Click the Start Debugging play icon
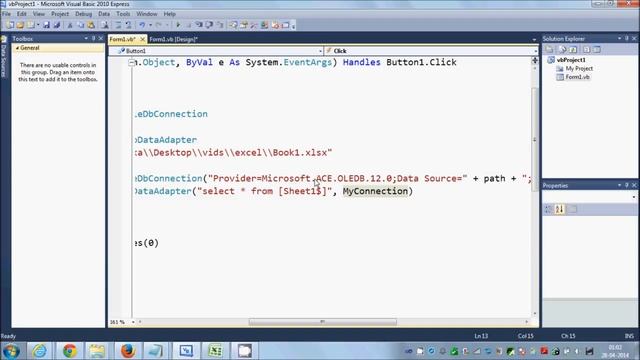Viewport: 640px width, 360px height. click(x=178, y=25)
